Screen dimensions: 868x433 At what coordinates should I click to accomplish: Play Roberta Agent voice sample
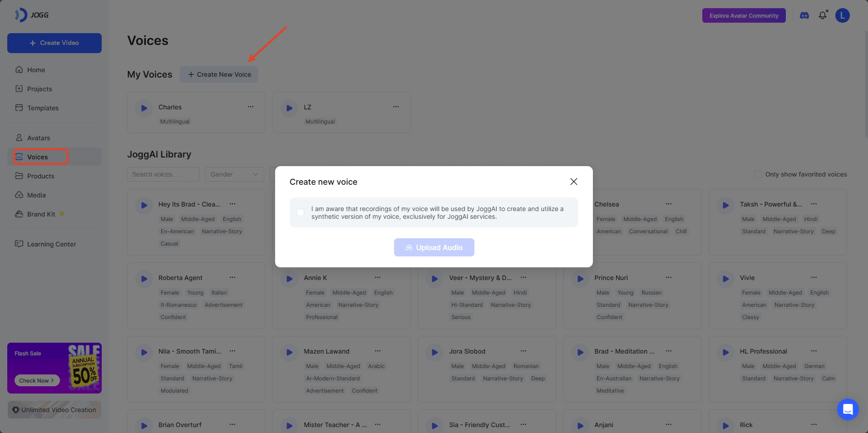pos(144,279)
